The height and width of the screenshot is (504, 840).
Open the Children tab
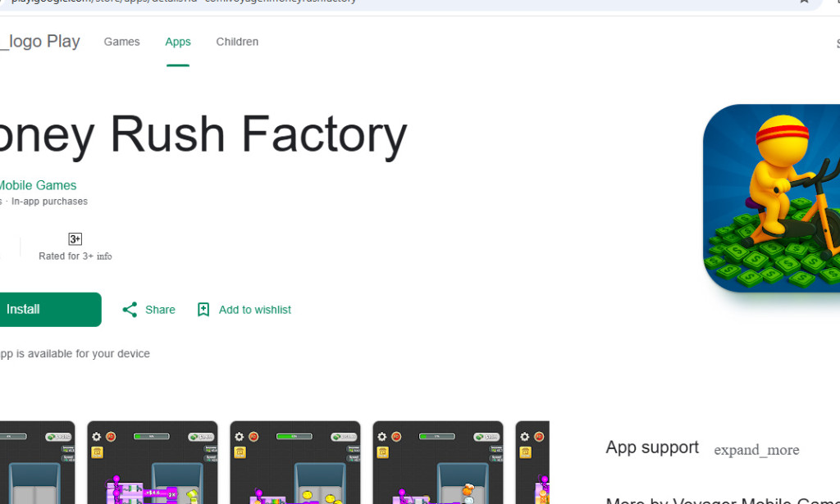pyautogui.click(x=237, y=41)
